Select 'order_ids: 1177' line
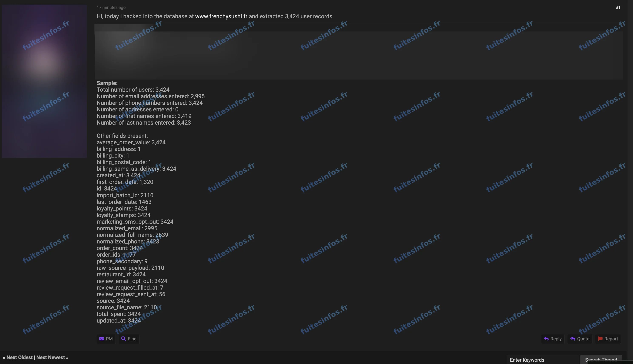 [116, 255]
